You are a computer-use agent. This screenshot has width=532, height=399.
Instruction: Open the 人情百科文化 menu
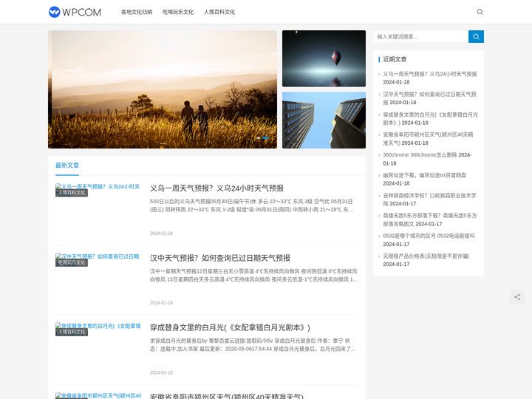pos(219,12)
